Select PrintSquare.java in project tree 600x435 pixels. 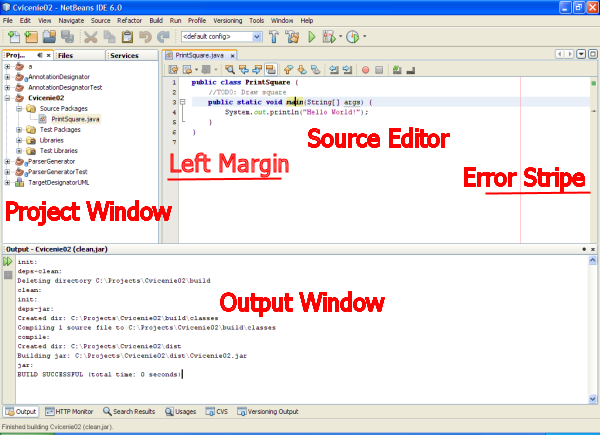(75, 119)
